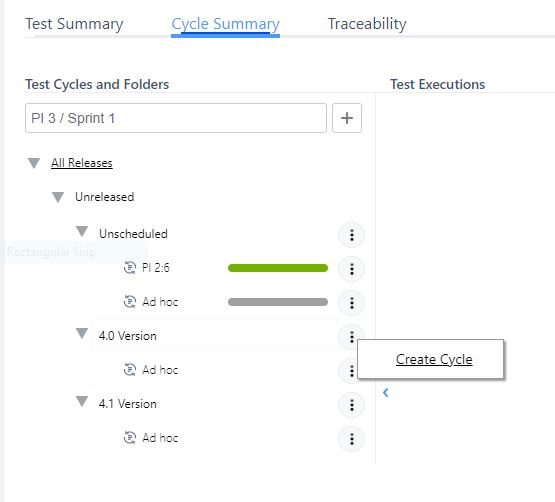Collapse the All Releases tree node

[34, 163]
